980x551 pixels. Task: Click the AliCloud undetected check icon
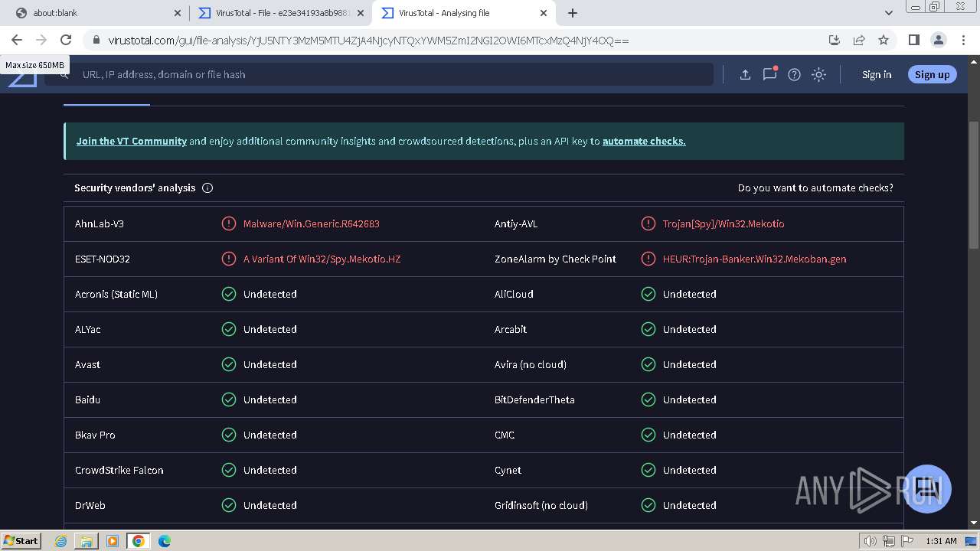point(648,294)
